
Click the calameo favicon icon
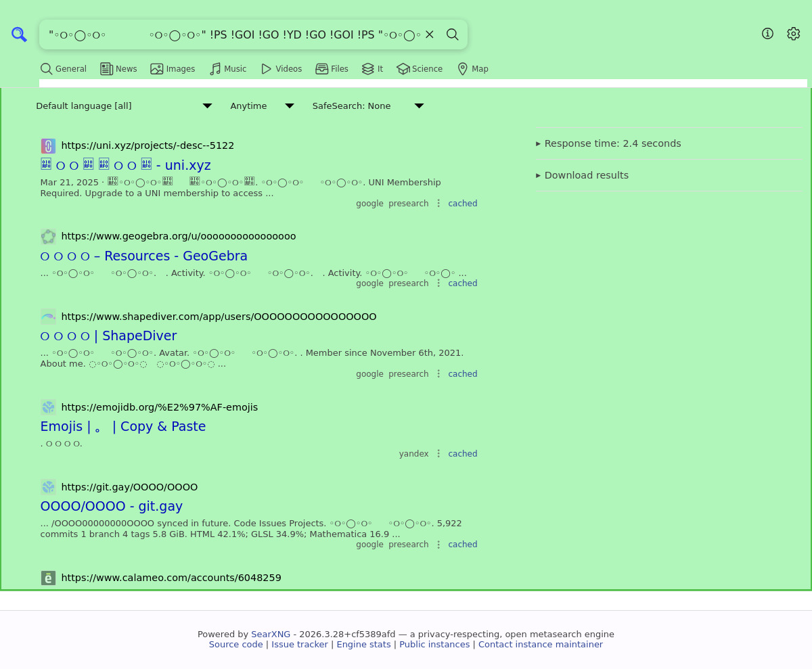coord(48,578)
